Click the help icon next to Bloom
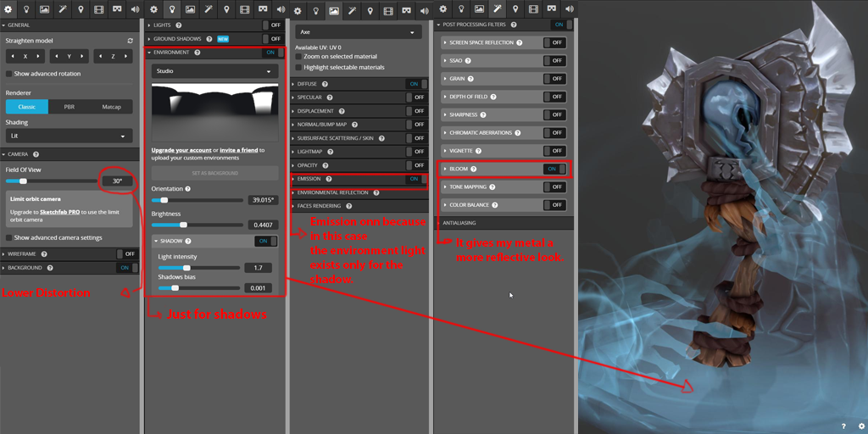Viewport: 868px width, 434px height. [474, 170]
